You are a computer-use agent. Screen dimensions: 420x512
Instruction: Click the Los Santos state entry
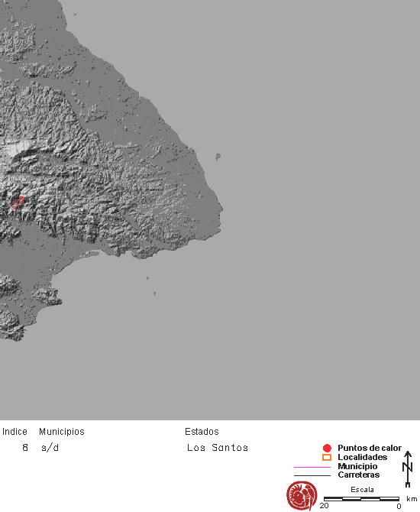point(218,447)
